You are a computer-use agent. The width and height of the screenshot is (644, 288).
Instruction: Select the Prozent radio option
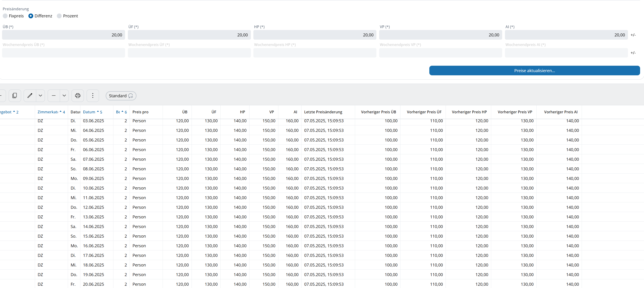[59, 16]
